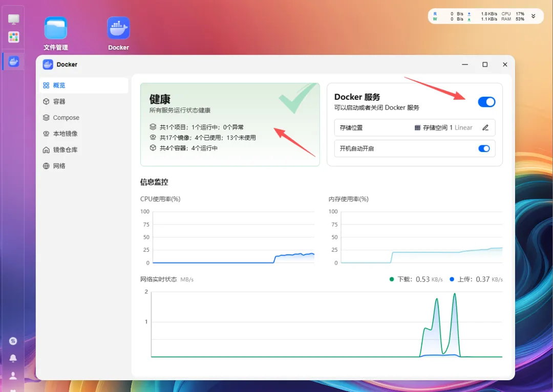The height and width of the screenshot is (392, 553).
Task: Open the 容器 sidebar item
Action: tap(83, 101)
